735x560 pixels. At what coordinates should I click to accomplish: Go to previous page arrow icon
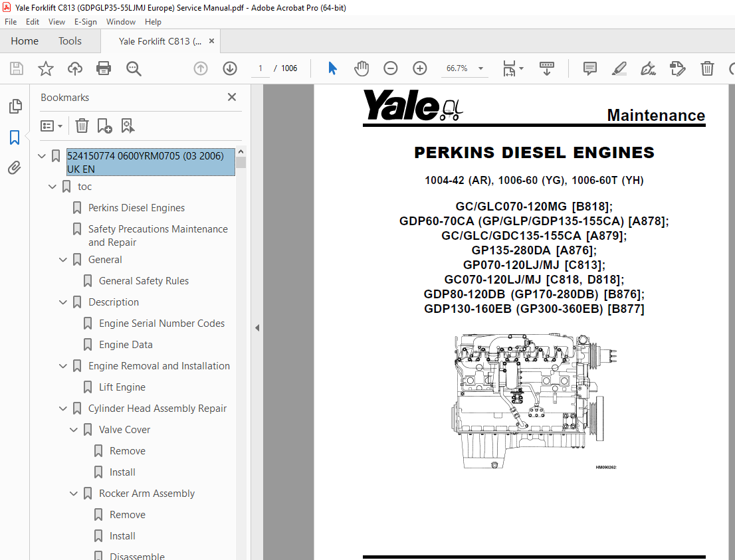201,68
